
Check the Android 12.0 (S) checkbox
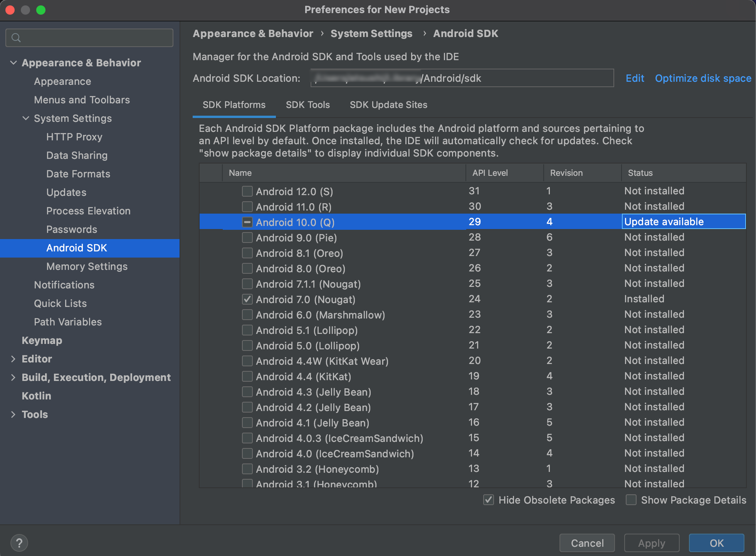247,191
